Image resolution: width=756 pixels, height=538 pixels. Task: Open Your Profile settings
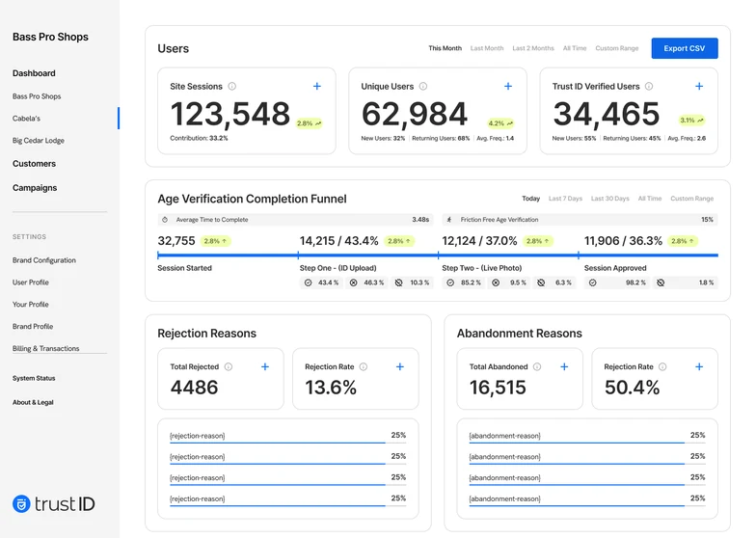[x=31, y=305]
